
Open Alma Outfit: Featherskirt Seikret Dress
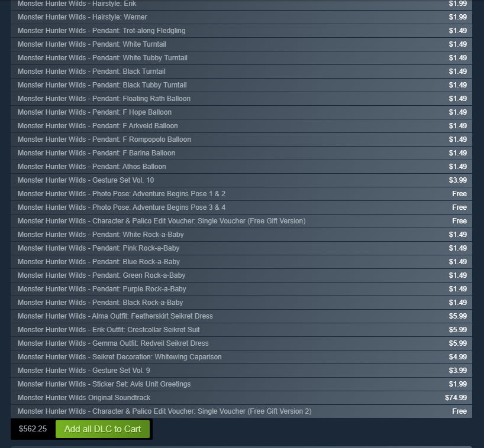point(241,316)
